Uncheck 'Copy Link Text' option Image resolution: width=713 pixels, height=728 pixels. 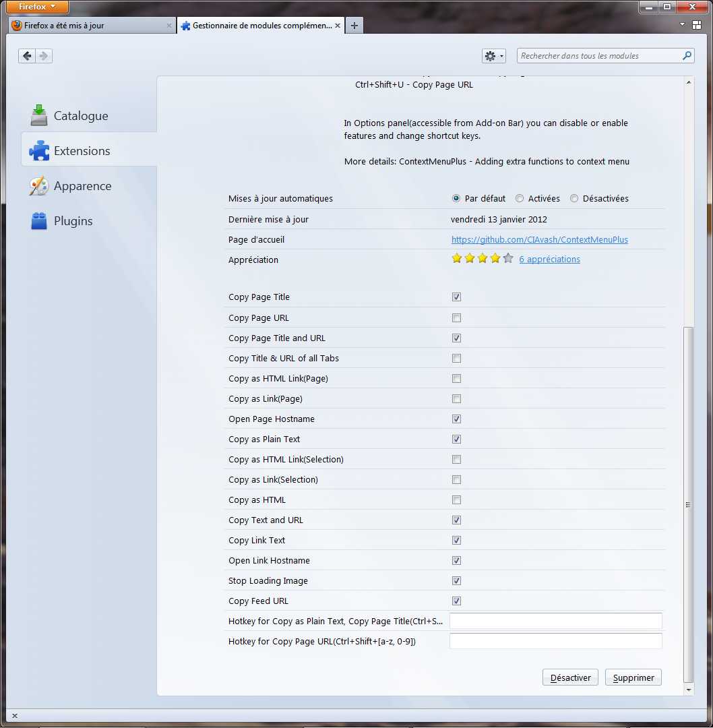tap(456, 541)
